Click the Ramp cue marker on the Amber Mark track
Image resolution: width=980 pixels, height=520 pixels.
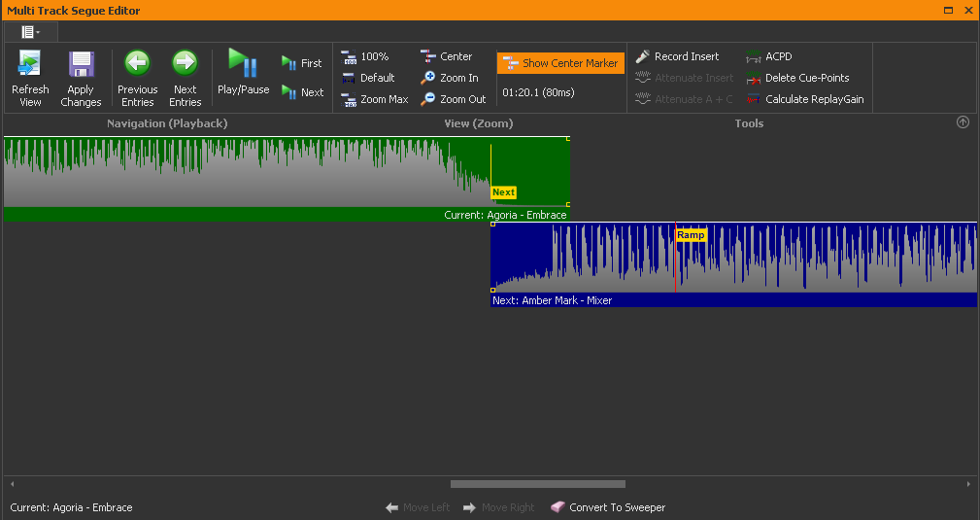click(691, 235)
